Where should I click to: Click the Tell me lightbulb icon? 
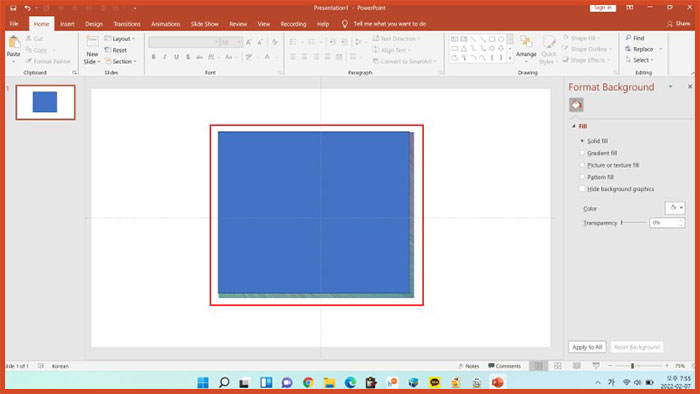click(345, 24)
